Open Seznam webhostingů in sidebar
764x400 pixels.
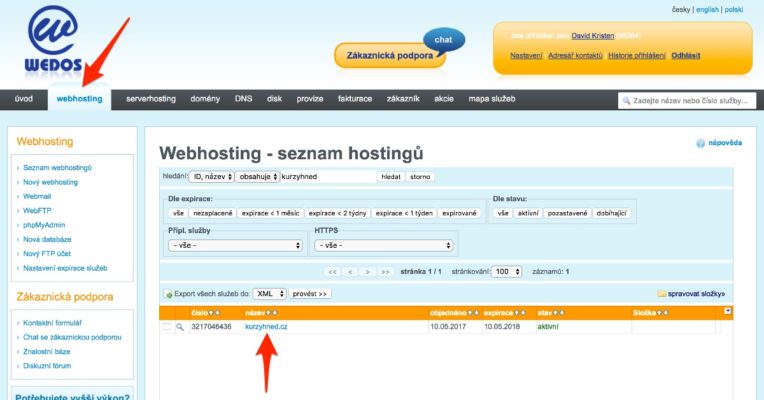pos(57,168)
